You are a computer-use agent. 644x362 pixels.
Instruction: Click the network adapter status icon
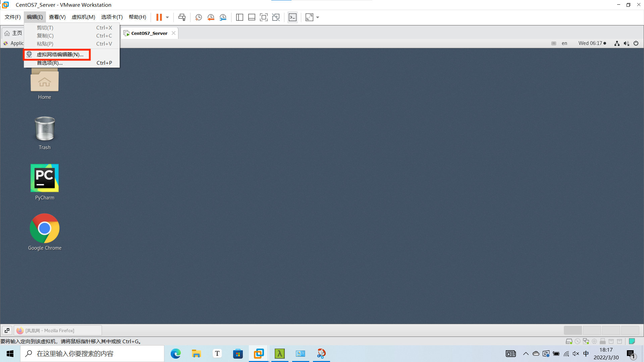click(x=586, y=341)
